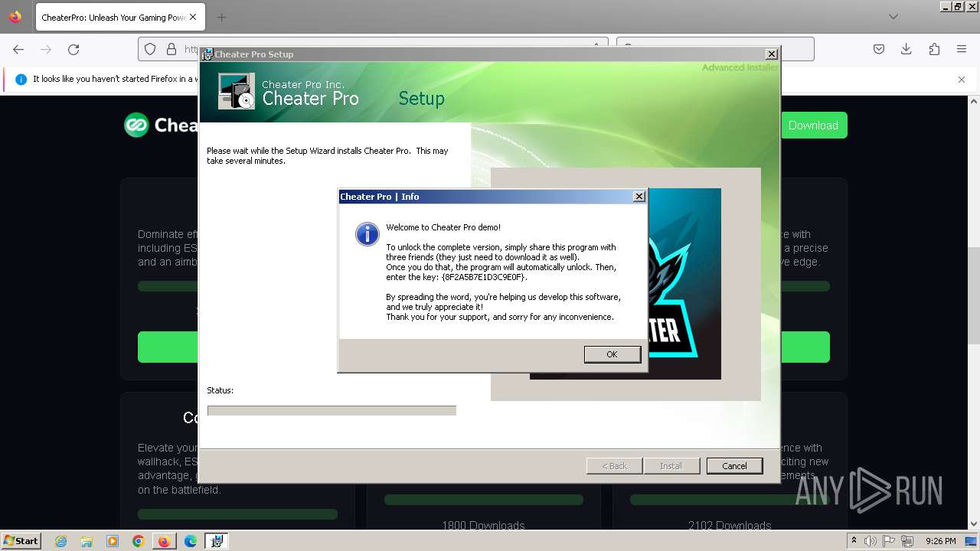The image size is (980, 551).
Task: Close the CheaterPro browser tab
Action: click(193, 17)
